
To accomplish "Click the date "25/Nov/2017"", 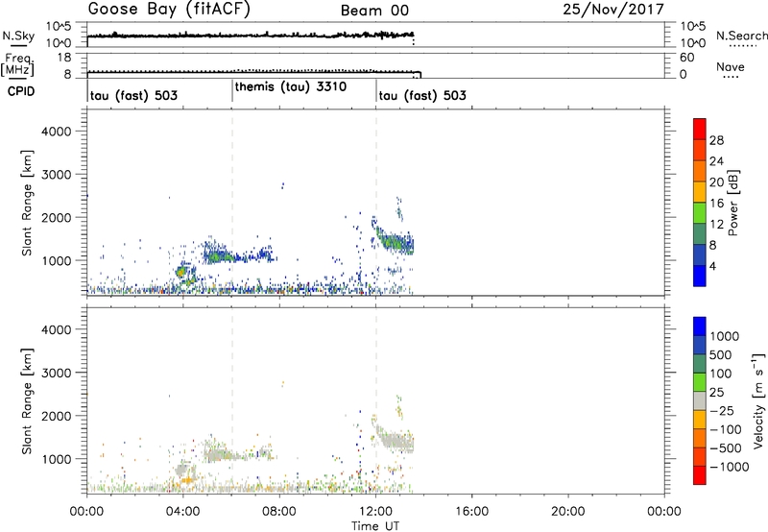I will click(613, 10).
